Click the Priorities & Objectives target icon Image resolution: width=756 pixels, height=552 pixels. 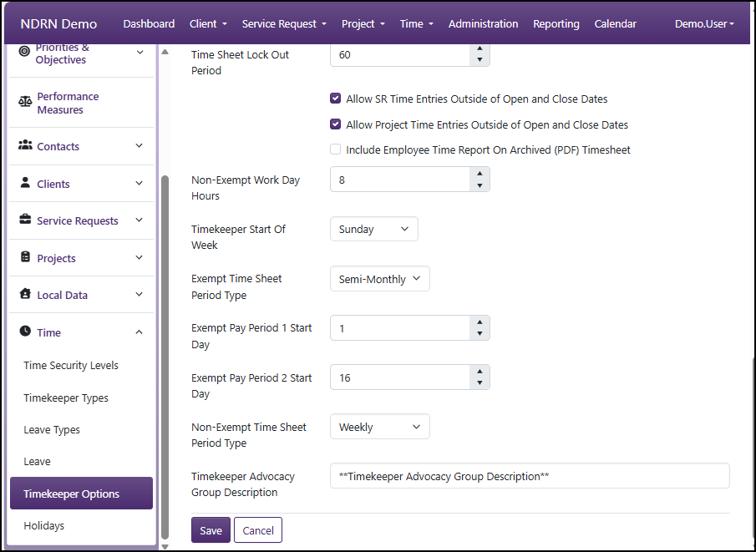pos(24,52)
